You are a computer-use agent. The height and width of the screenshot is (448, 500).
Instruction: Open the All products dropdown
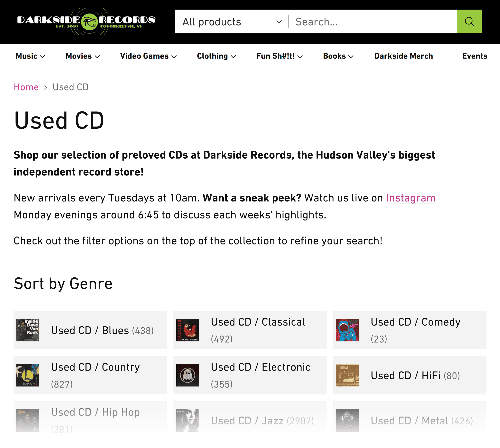click(x=232, y=22)
